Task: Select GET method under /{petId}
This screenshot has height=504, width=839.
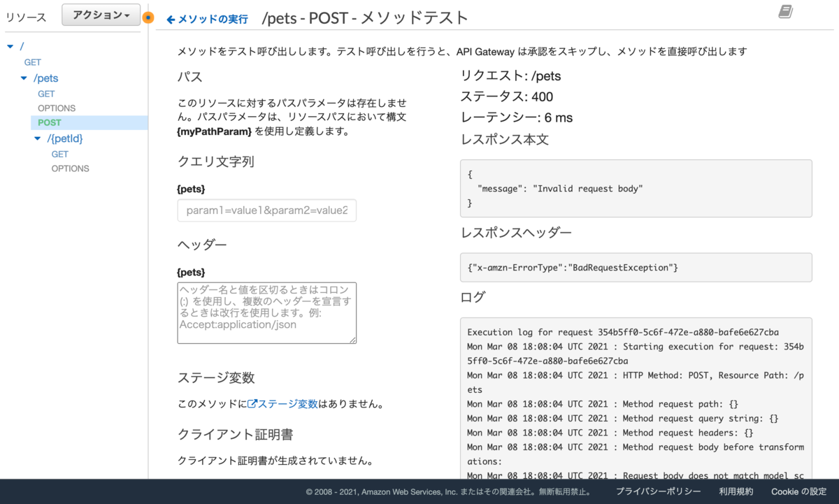Action: (60, 154)
